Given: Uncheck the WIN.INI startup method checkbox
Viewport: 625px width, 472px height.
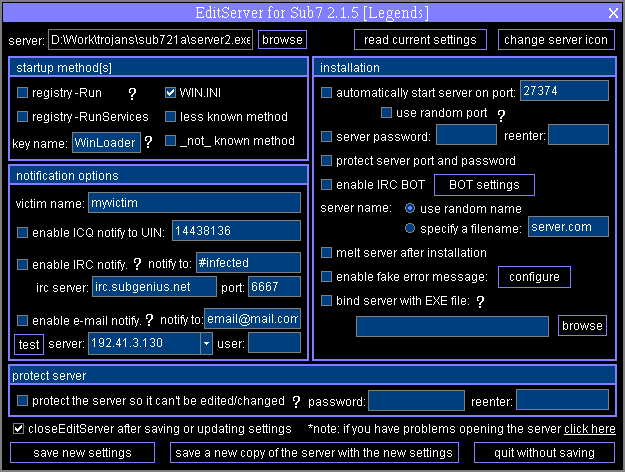Looking at the screenshot, I should click(x=170, y=93).
